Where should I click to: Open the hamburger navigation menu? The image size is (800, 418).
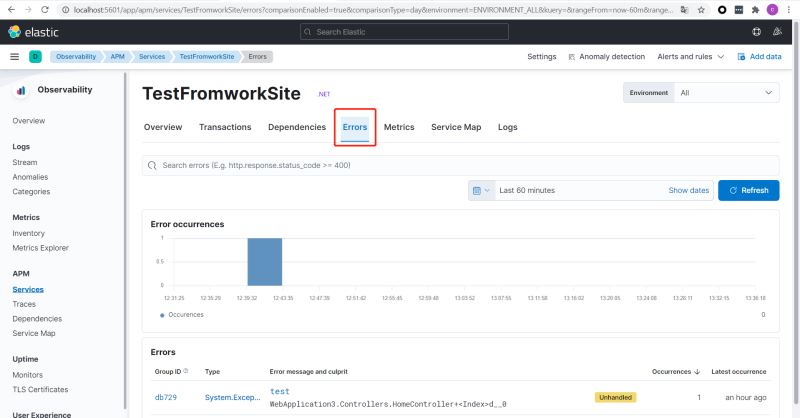pyautogui.click(x=15, y=57)
